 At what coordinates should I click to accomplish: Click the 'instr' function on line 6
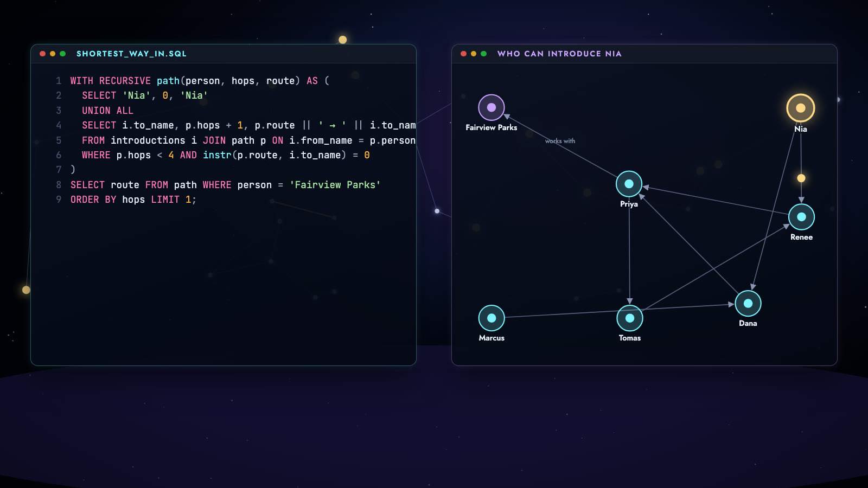coord(217,155)
